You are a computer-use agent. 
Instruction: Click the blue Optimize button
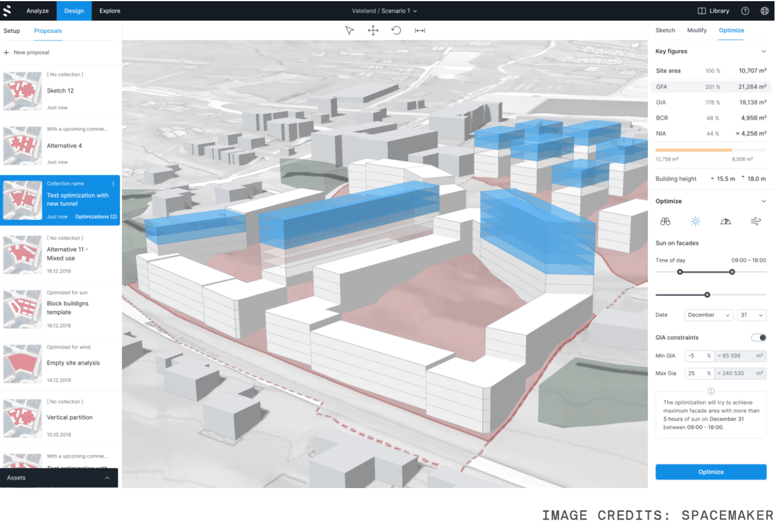pyautogui.click(x=711, y=472)
